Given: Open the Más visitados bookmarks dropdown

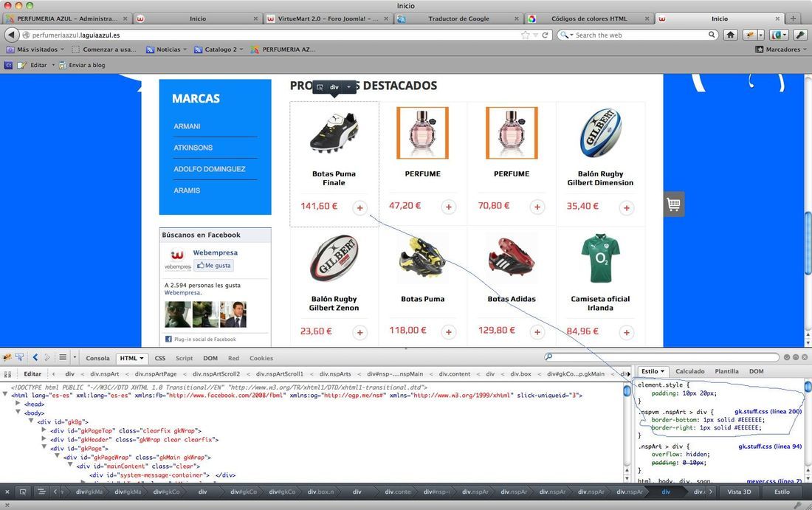Looking at the screenshot, I should [35, 49].
